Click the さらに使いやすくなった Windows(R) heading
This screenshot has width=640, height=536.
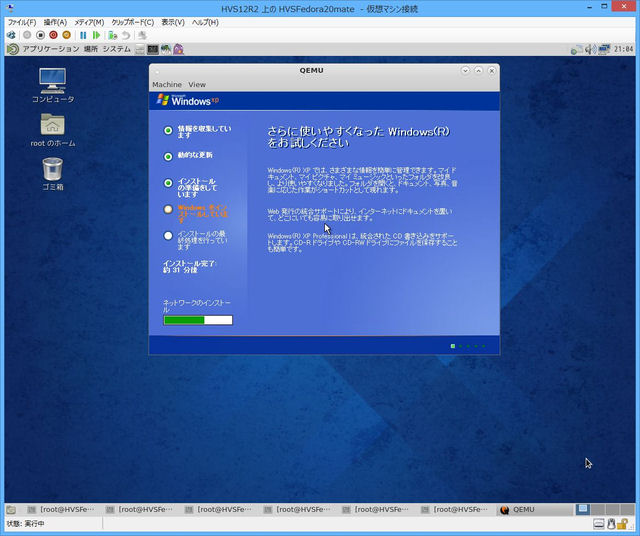tap(358, 137)
